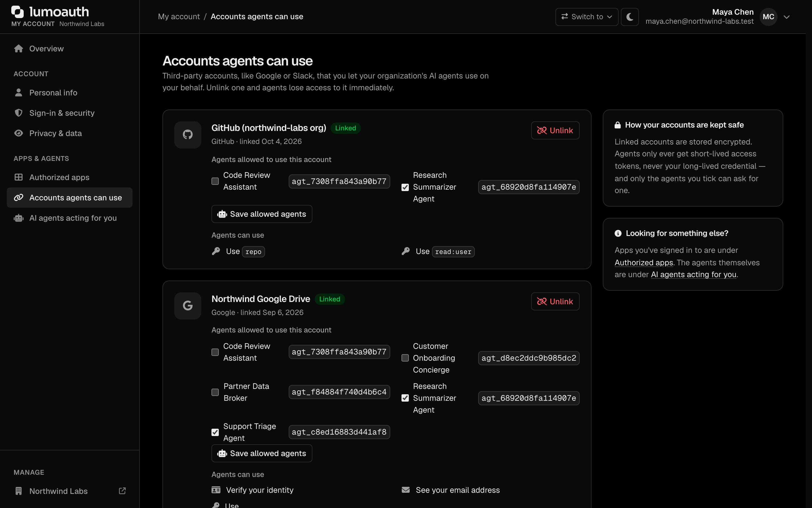The image size is (812, 508).
Task: Click the lock icon in safety card
Action: click(x=617, y=125)
